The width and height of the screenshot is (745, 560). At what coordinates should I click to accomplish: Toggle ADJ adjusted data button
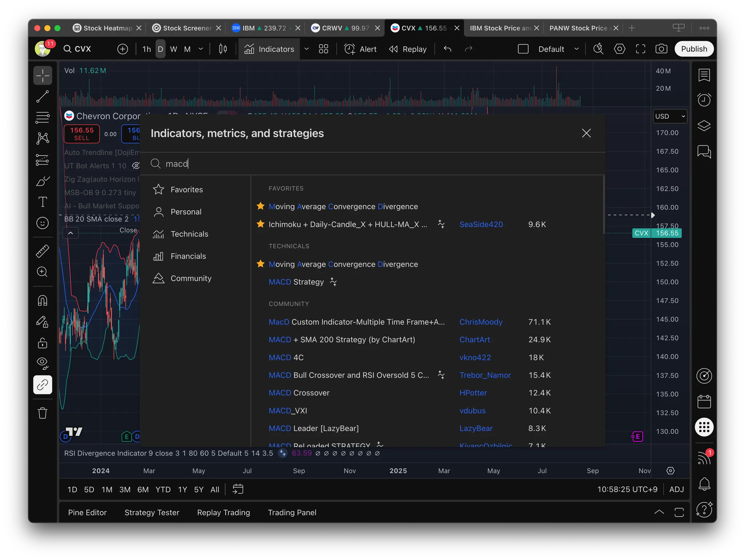pyautogui.click(x=677, y=489)
